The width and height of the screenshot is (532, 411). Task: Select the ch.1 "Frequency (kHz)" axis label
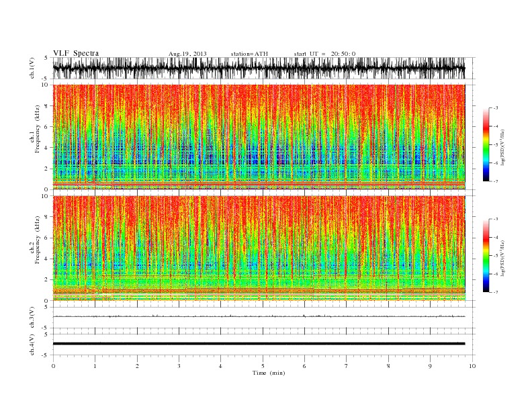[38, 129]
